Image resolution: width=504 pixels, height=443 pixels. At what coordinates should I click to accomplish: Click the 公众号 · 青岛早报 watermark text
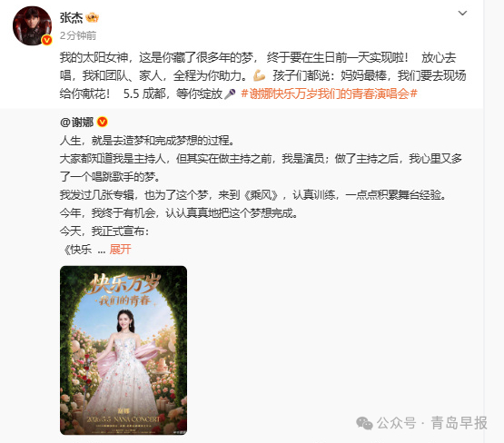click(432, 423)
